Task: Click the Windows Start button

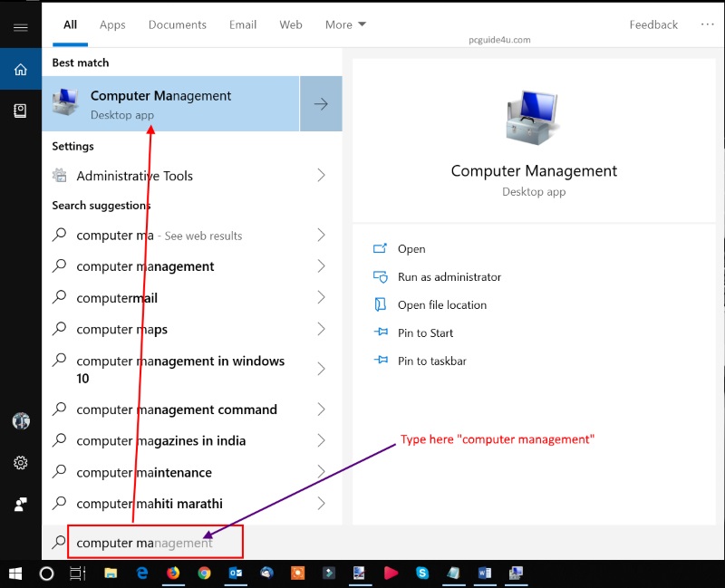Action: click(x=15, y=573)
